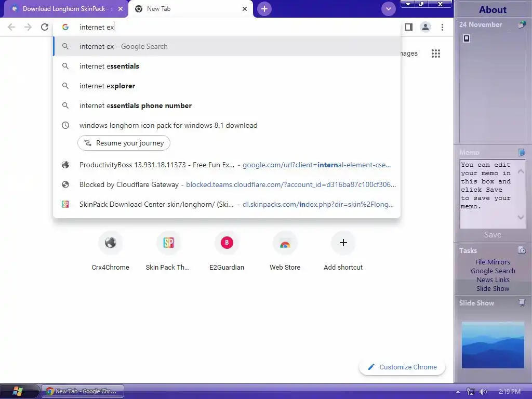
Task: Open the Google Search task link
Action: (x=493, y=271)
